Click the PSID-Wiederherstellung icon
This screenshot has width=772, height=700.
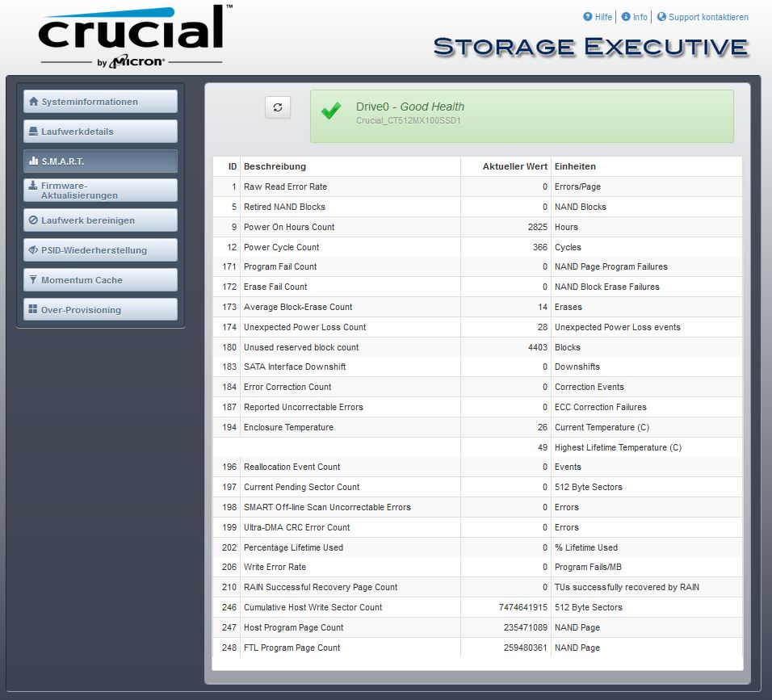33,250
